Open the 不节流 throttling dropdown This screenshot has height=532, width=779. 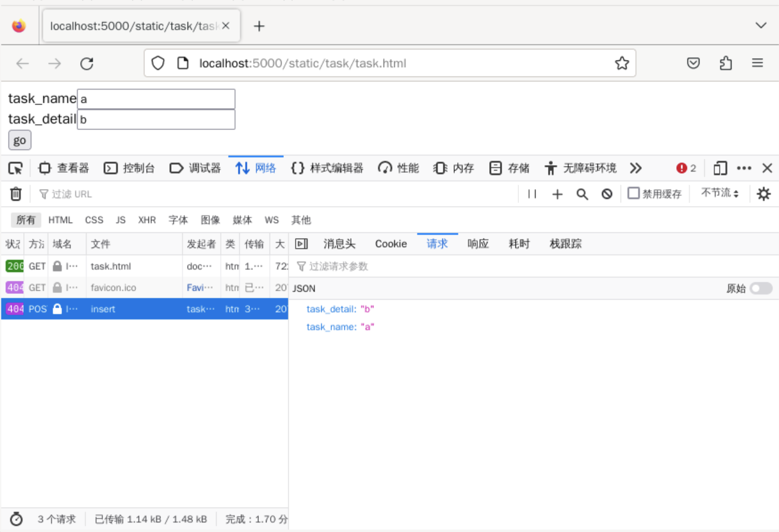[720, 194]
